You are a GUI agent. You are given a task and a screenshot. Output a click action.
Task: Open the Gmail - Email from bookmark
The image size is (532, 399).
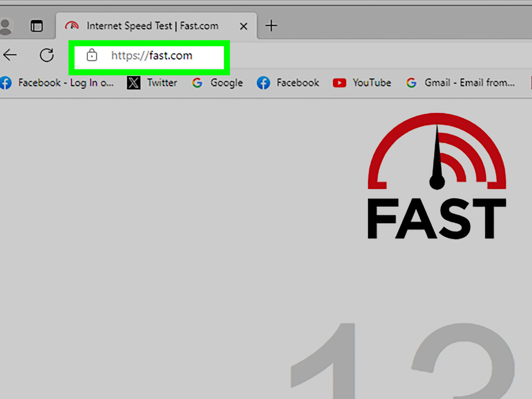pos(461,83)
